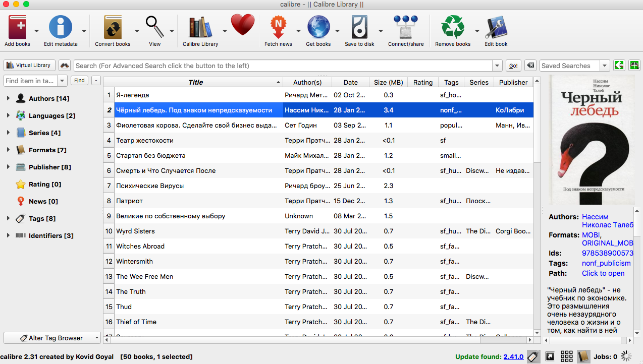Open the nonf_publicism tag link
Image resolution: width=643 pixels, height=364 pixels.
tap(606, 263)
